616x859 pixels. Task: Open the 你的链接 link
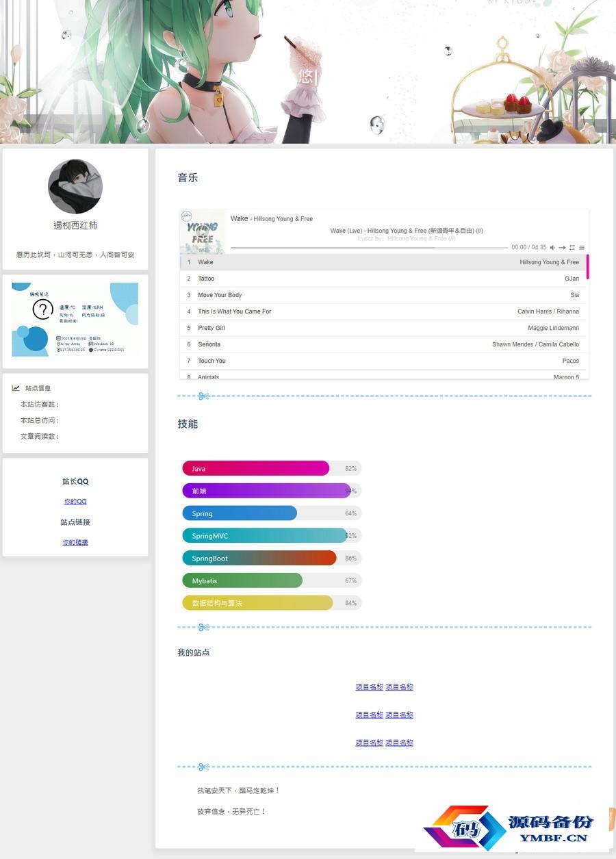(75, 542)
